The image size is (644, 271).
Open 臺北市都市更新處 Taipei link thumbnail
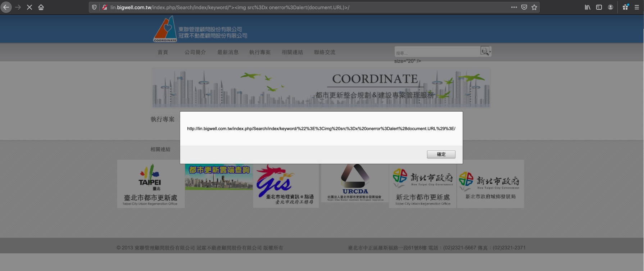(x=151, y=184)
